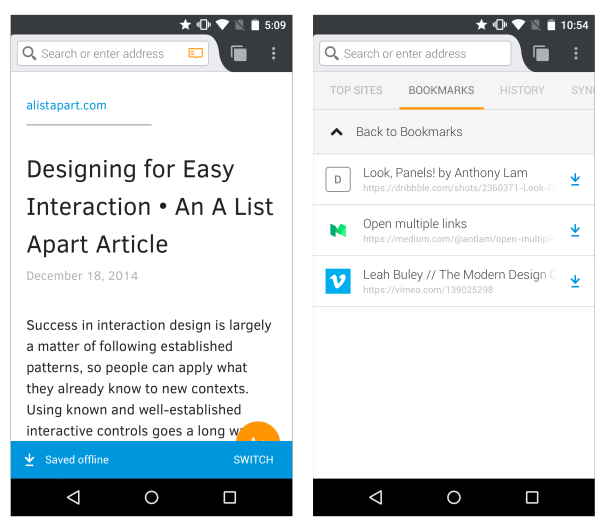Image resolution: width=600 pixels, height=529 pixels.
Task: Download the Dribbble bookmark for offline use
Action: (575, 180)
